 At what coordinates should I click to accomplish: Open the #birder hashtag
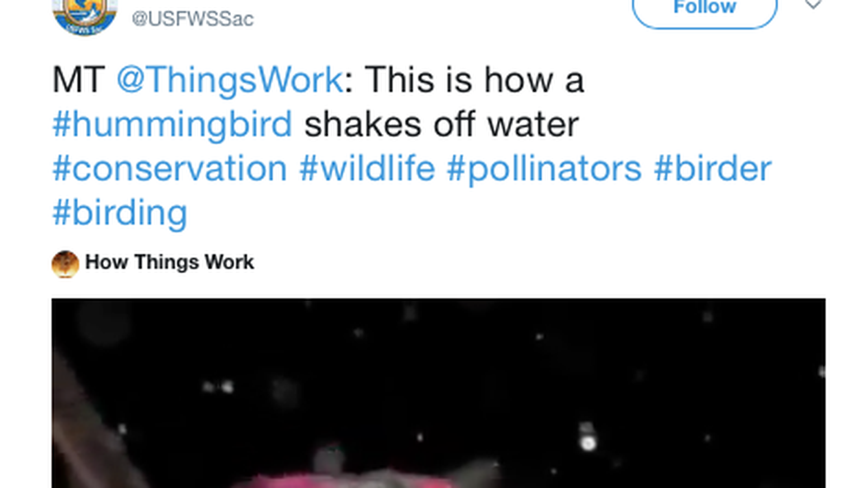713,169
